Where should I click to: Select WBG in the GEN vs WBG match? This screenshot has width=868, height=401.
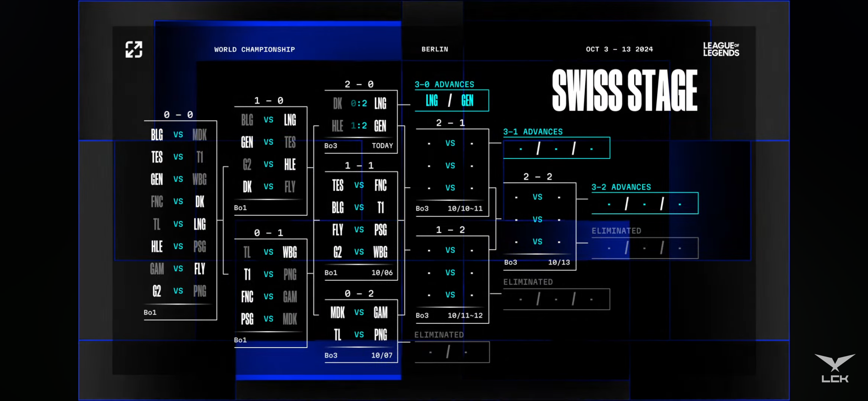point(200,179)
